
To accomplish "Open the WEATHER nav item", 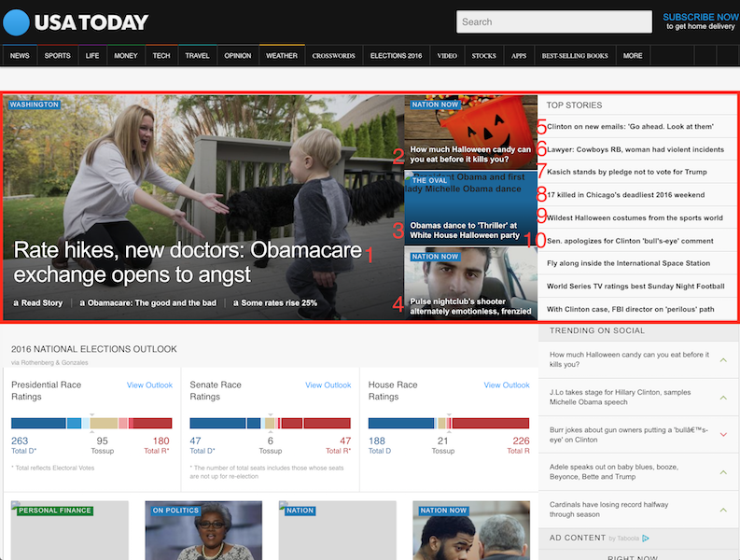I will pyautogui.click(x=282, y=56).
